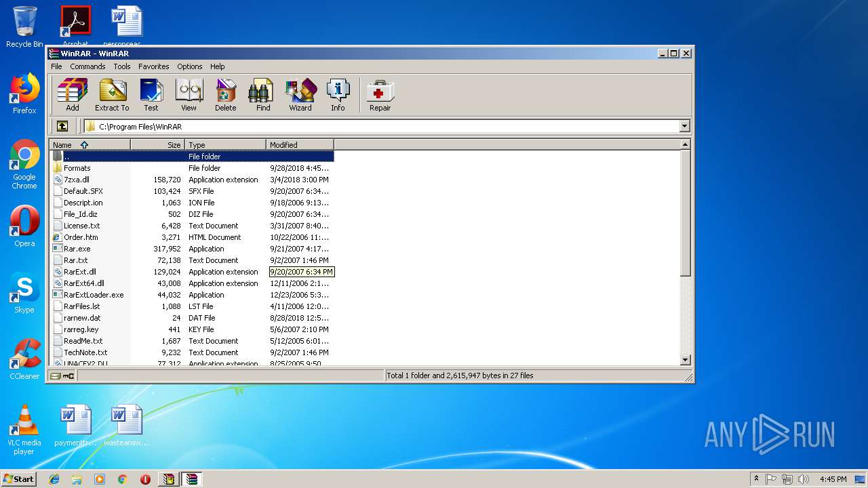Select the Default.SFX file
The image size is (868, 488).
193,191
